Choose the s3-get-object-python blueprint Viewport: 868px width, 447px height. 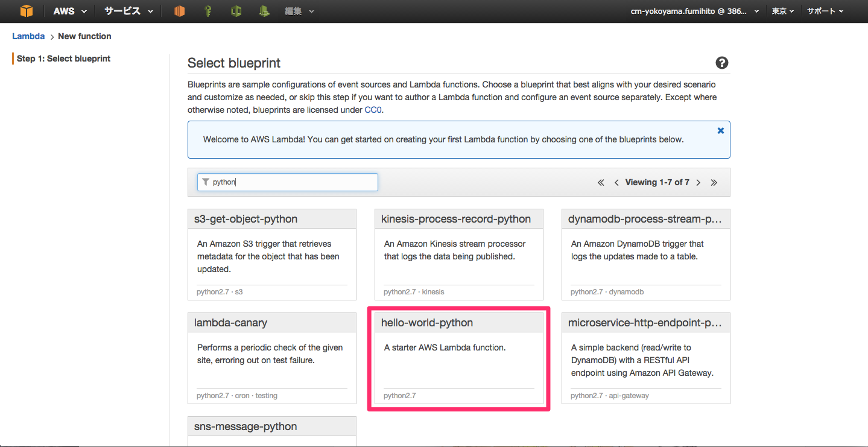tap(272, 255)
